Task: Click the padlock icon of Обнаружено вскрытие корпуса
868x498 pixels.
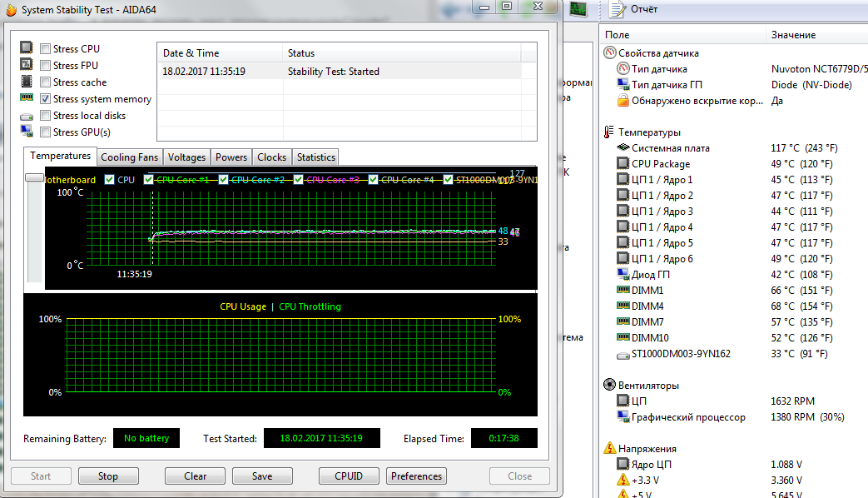Action: (x=623, y=100)
